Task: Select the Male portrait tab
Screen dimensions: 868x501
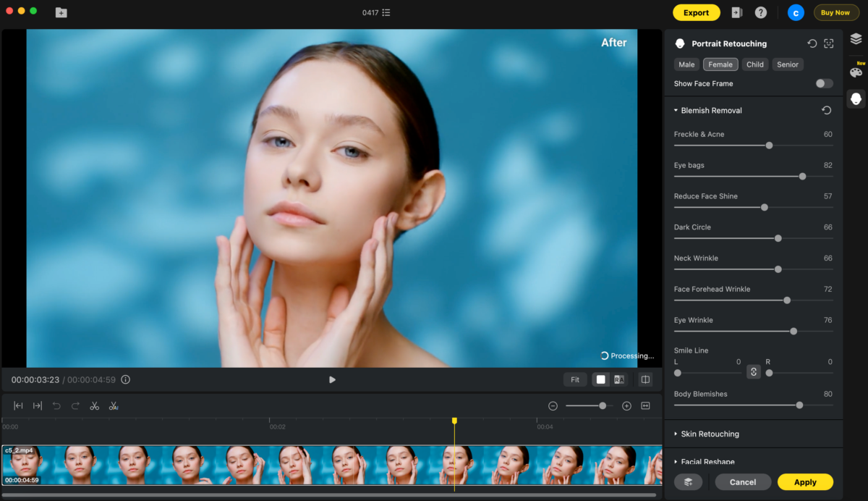Action: [686, 64]
